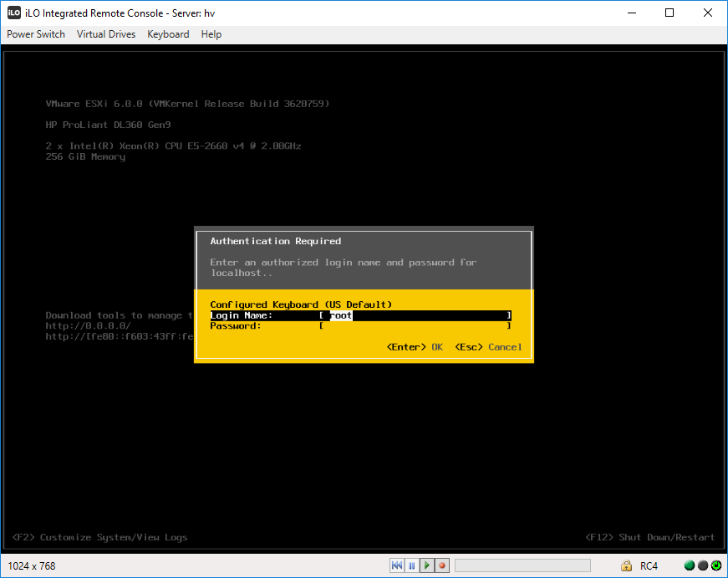Click the iLO logo in title bar
The width and height of the screenshot is (728, 578).
[14, 13]
